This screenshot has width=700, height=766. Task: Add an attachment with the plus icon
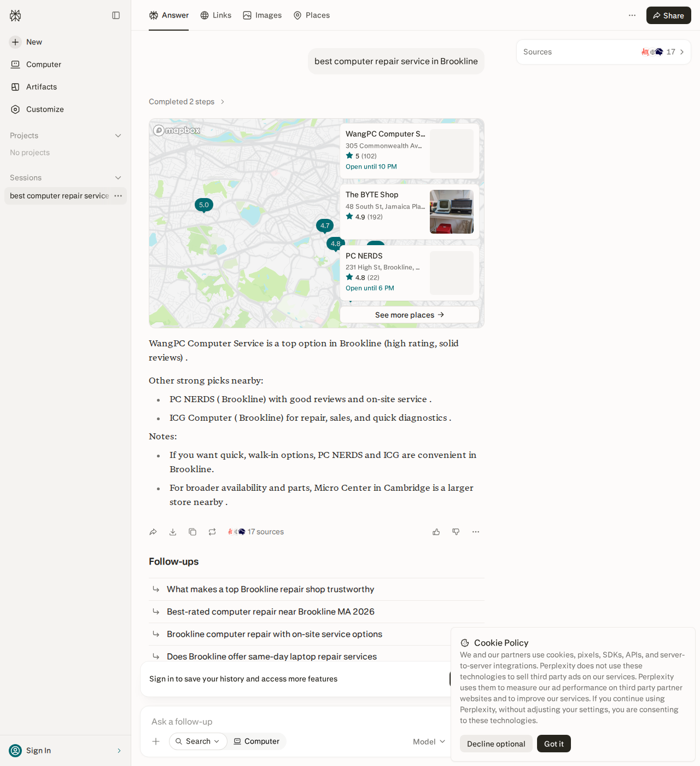[156, 741]
